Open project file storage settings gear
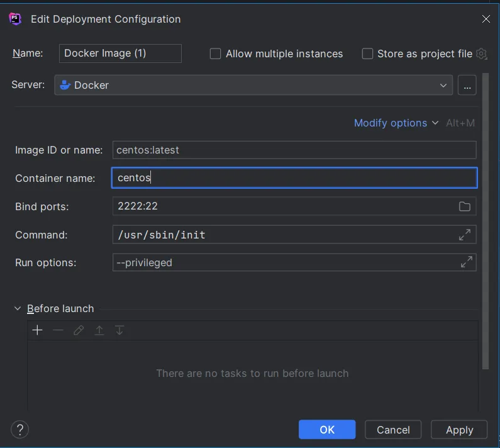The image size is (500, 448). click(x=482, y=53)
